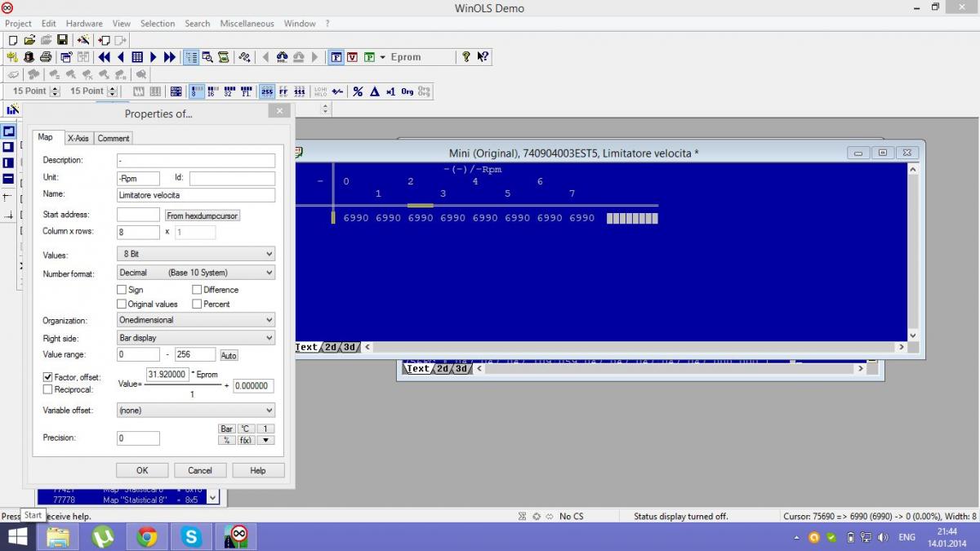
Task: Open the Organization Onedimensional dropdown
Action: coord(196,320)
